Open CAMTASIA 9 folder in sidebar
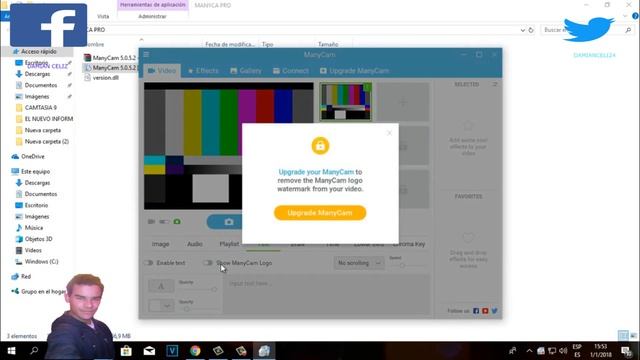Viewport: 640px width, 360px height. click(x=40, y=107)
